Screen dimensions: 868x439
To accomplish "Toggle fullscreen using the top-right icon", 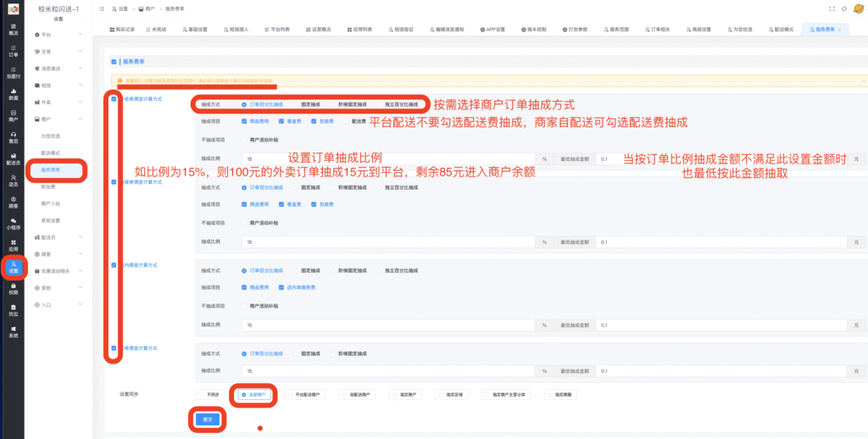I will (832, 8).
